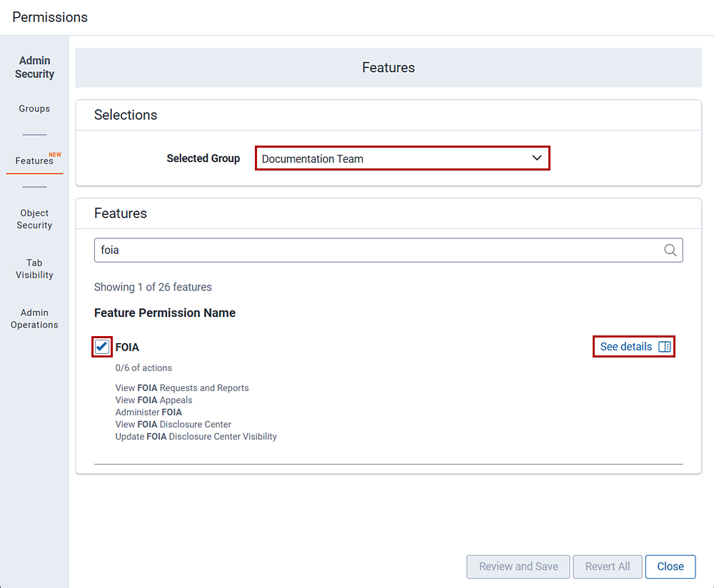Click '0/6 of actions' text
The image size is (714, 588).
144,367
